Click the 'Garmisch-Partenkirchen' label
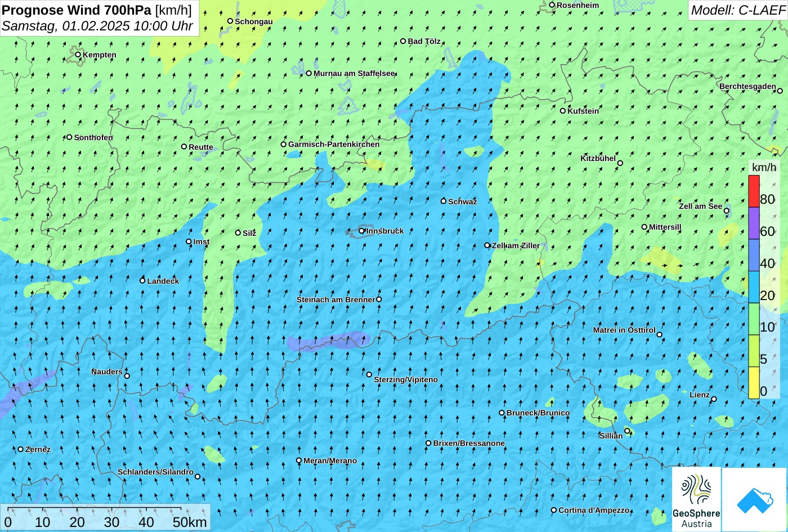The width and height of the screenshot is (788, 532). (x=334, y=144)
